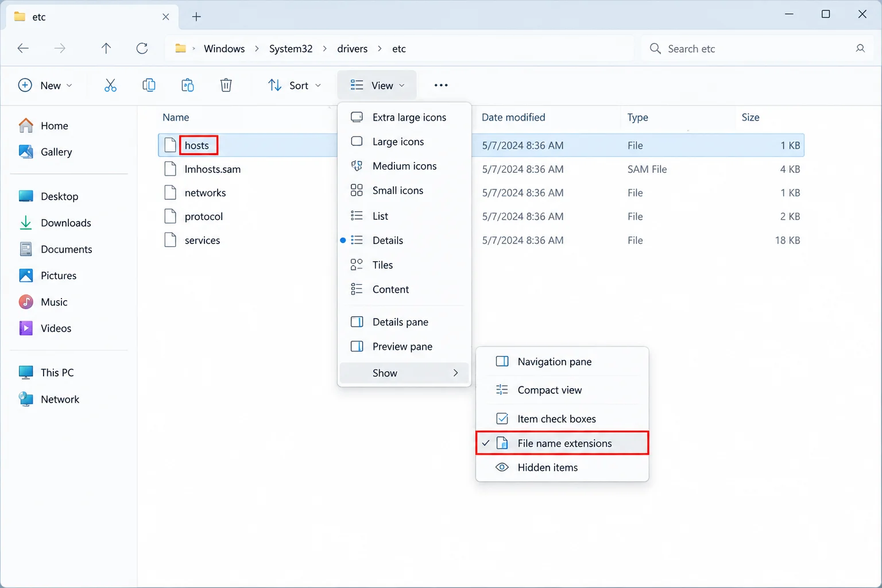Choose Extra large icons view

coord(404,117)
